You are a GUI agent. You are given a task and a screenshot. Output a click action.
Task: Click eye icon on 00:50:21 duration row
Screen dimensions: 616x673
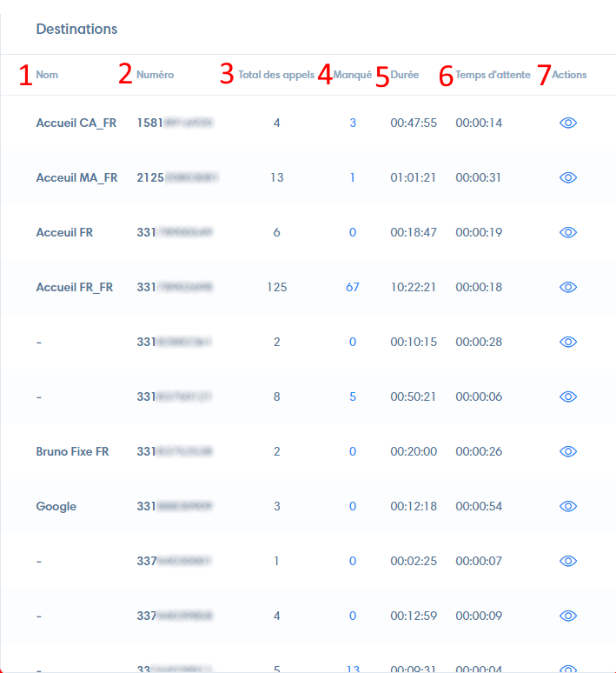tap(568, 396)
